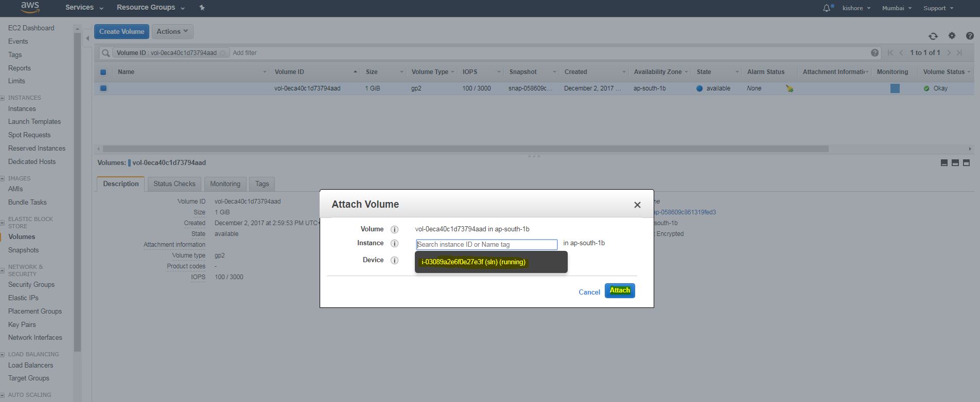The image size is (980, 402).
Task: Click the info icon next to Device
Action: pyautogui.click(x=394, y=261)
